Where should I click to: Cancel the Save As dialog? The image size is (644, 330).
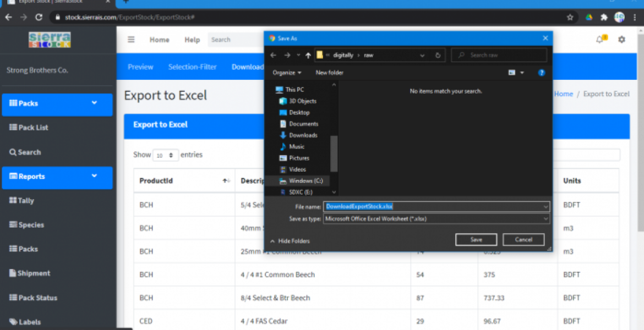coord(523,240)
